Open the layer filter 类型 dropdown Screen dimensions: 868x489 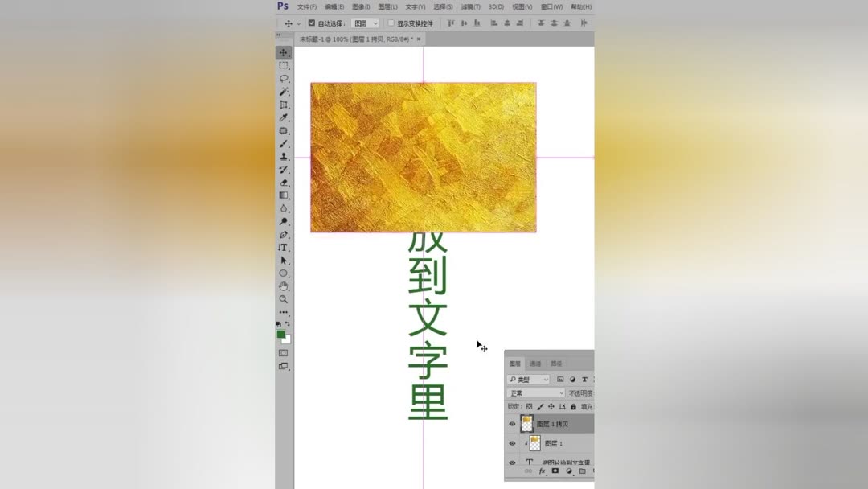(x=526, y=379)
